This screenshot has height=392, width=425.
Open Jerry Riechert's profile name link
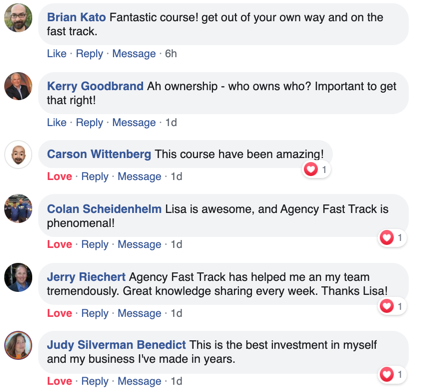tap(86, 277)
